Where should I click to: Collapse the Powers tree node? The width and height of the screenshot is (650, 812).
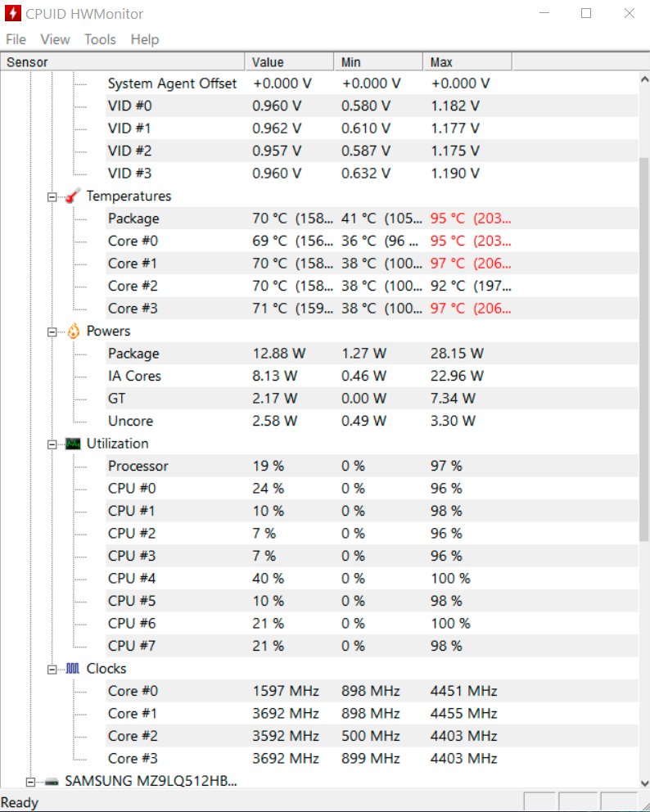tap(52, 332)
